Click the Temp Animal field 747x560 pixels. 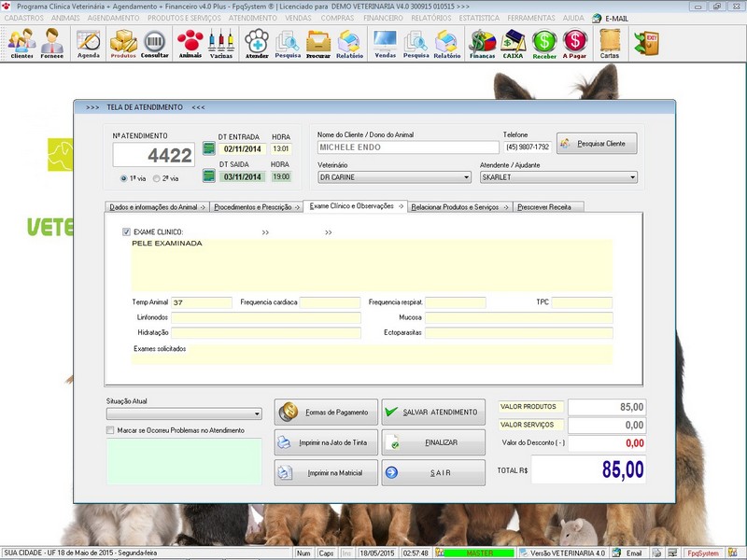tap(202, 302)
